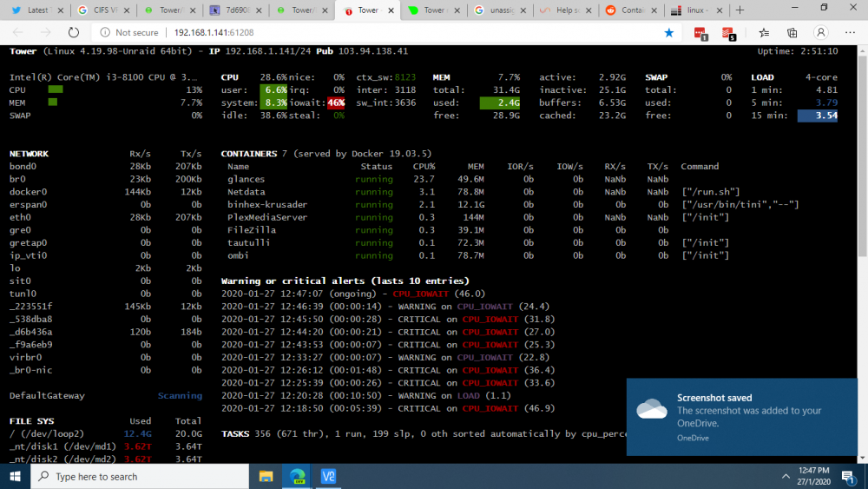The image size is (868, 489).
Task: Click the virbr0 network interface
Action: coord(25,357)
